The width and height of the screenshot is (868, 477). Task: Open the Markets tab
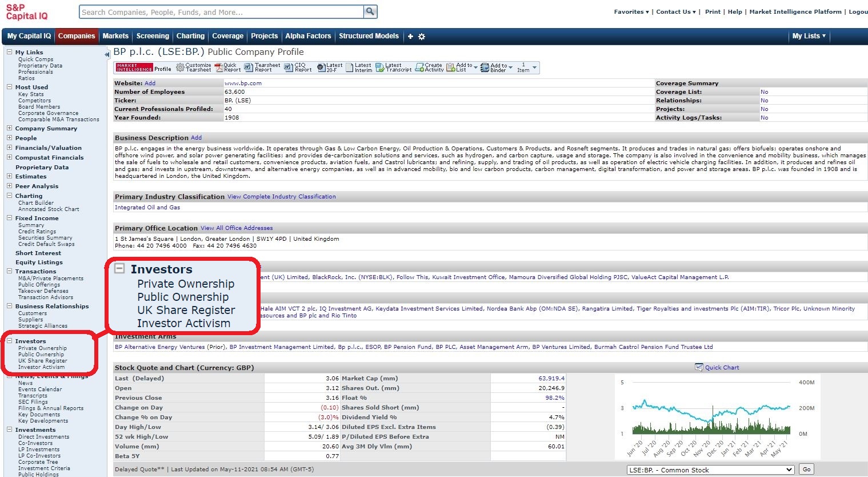tap(115, 36)
